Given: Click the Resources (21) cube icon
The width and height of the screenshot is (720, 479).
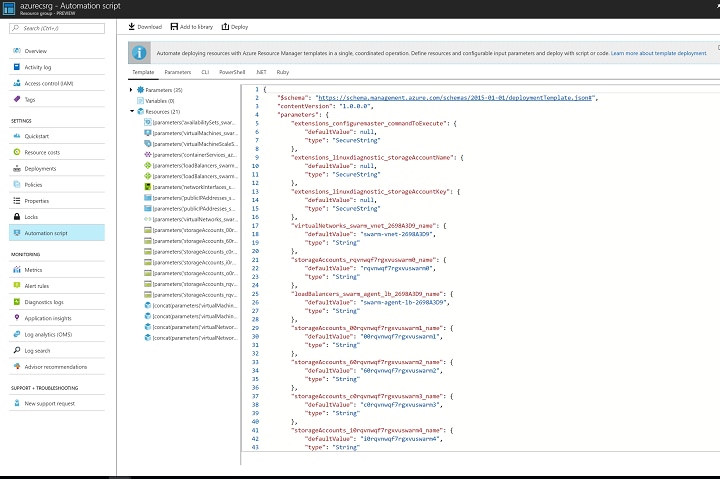Looking at the screenshot, I should (x=141, y=111).
